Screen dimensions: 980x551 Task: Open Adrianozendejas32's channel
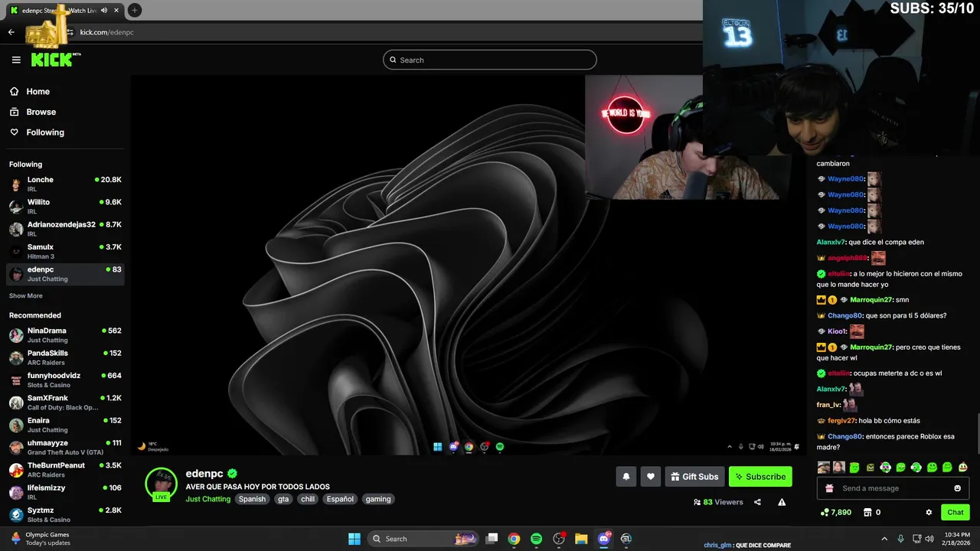65,229
